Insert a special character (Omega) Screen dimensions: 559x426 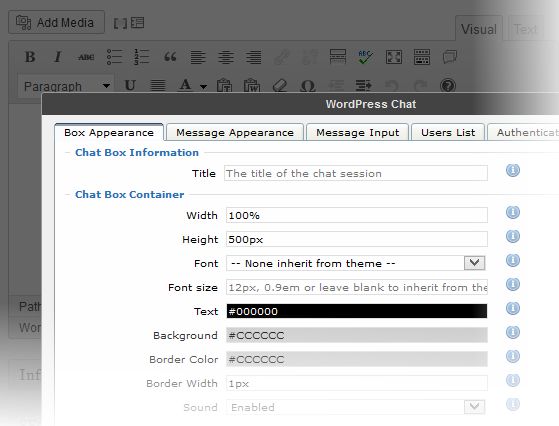tap(308, 86)
